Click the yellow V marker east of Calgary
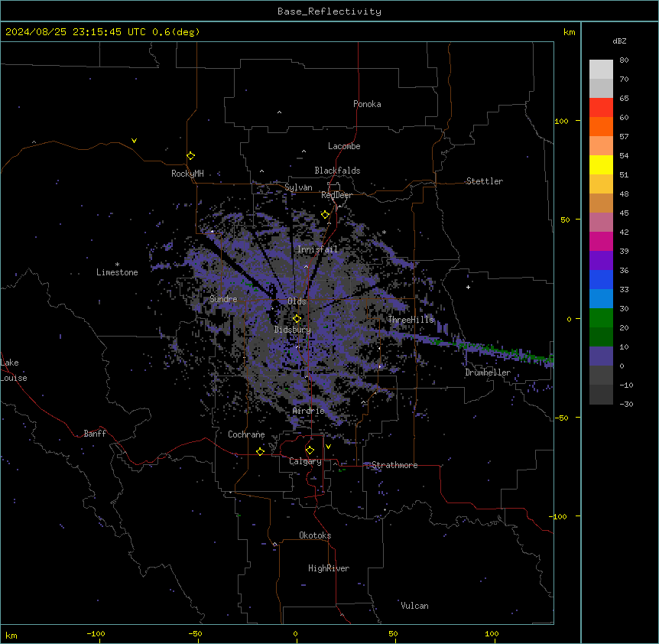This screenshot has height=644, width=659. pos(328,447)
